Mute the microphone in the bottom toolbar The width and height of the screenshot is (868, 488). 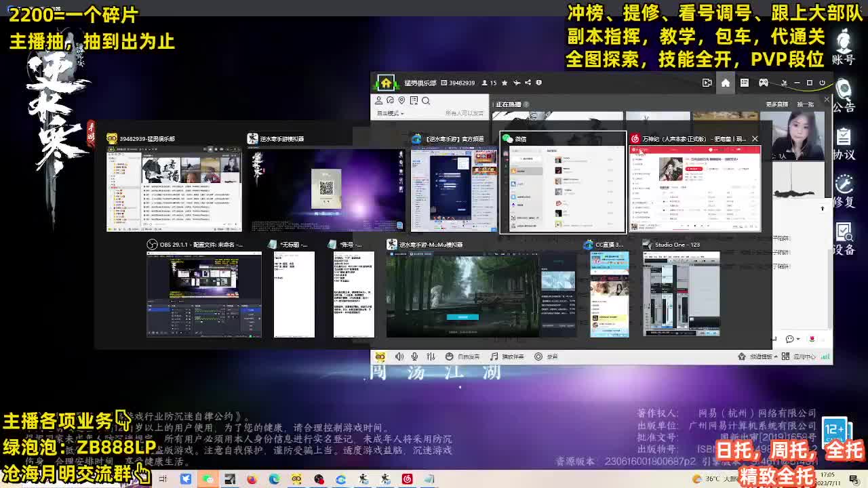click(414, 357)
